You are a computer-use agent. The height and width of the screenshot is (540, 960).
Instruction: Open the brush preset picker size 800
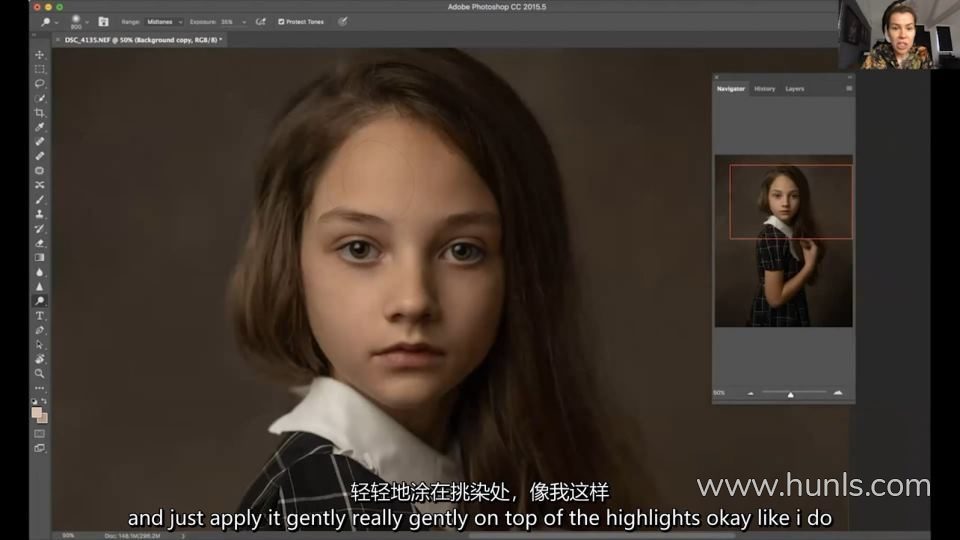[78, 22]
